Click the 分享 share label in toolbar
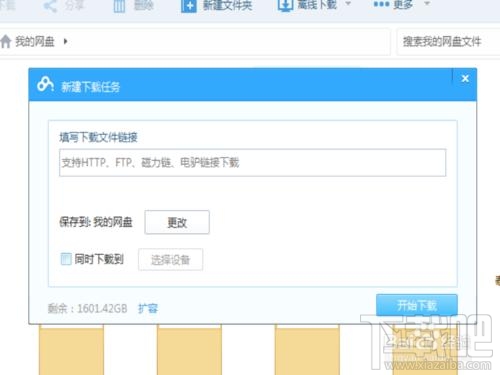Screen dimensions: 500x375 [74, 5]
